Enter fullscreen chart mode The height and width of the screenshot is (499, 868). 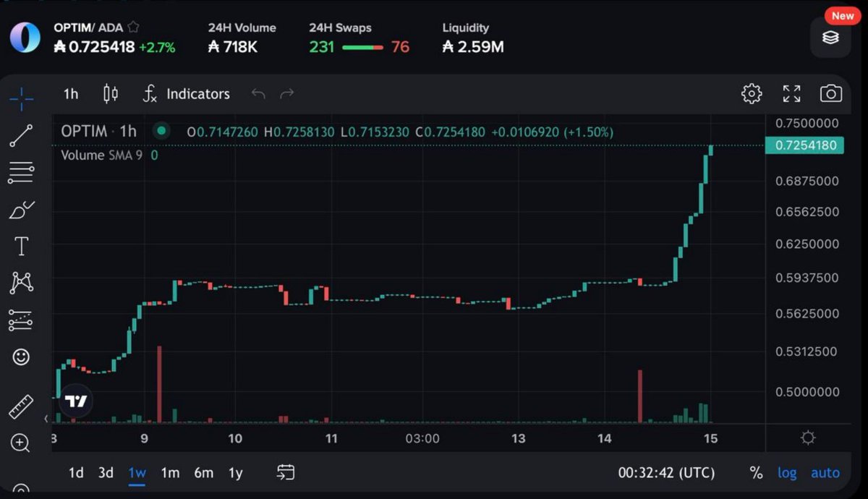point(792,93)
